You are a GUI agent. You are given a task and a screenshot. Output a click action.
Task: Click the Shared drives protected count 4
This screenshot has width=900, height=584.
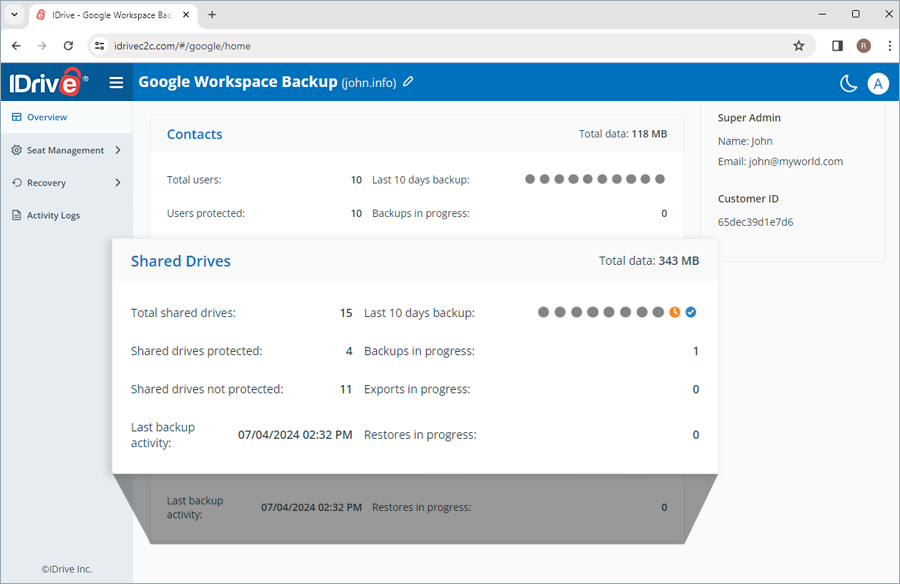[349, 351]
